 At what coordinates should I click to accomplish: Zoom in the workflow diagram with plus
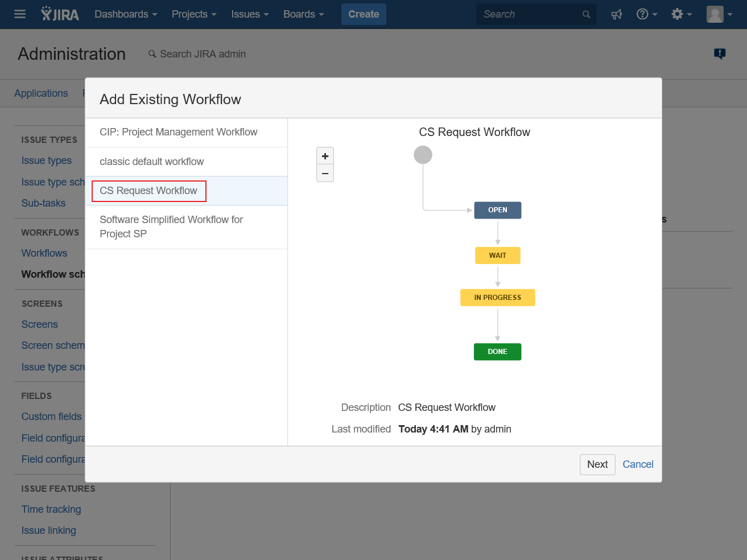point(325,156)
